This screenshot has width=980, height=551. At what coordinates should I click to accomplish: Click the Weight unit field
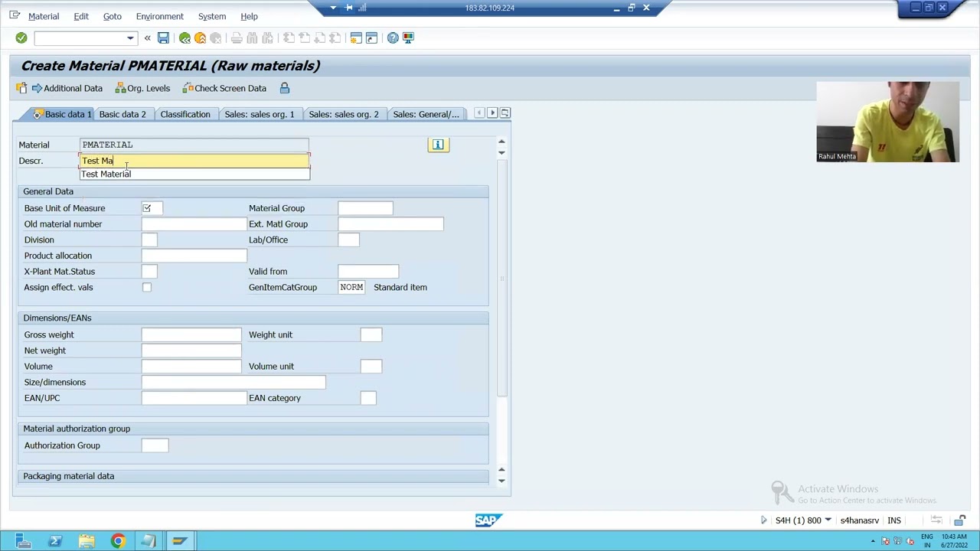coord(371,334)
